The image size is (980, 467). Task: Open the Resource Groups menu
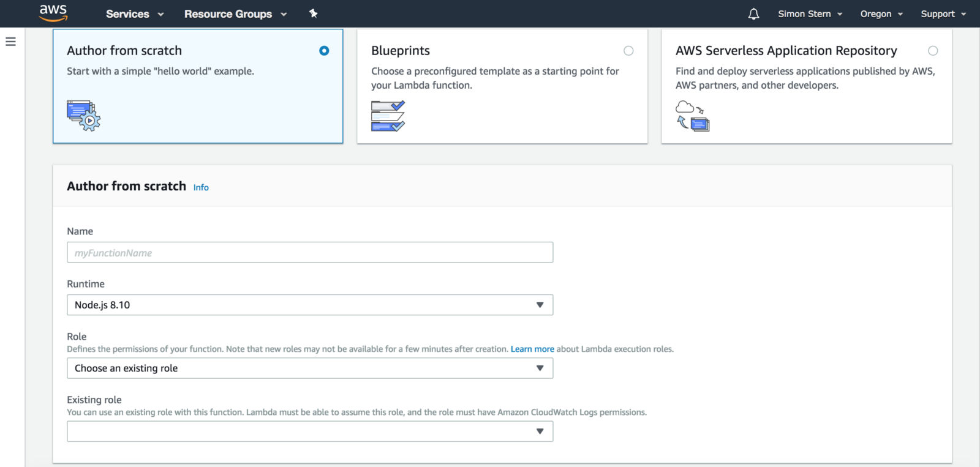point(235,14)
